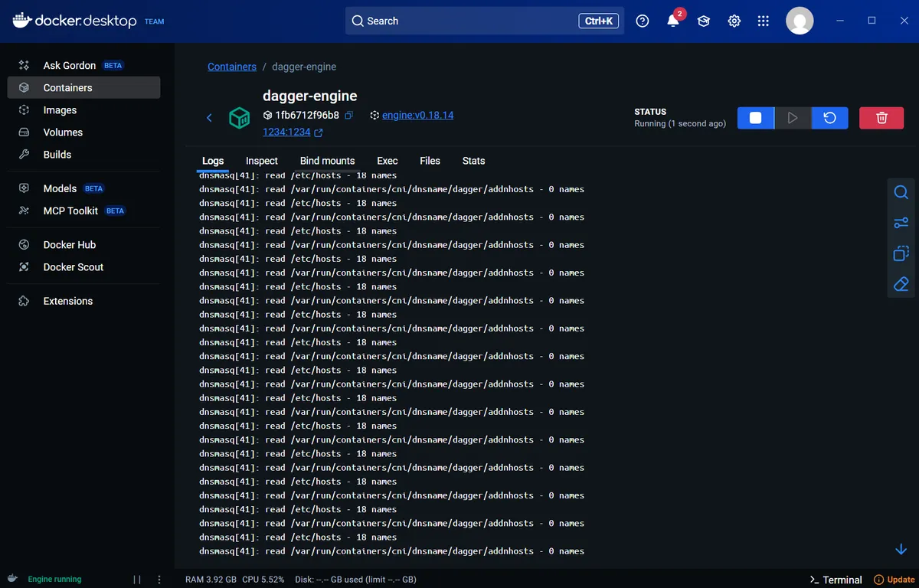Click the Containers breadcrumb link
919x588 pixels.
[232, 67]
